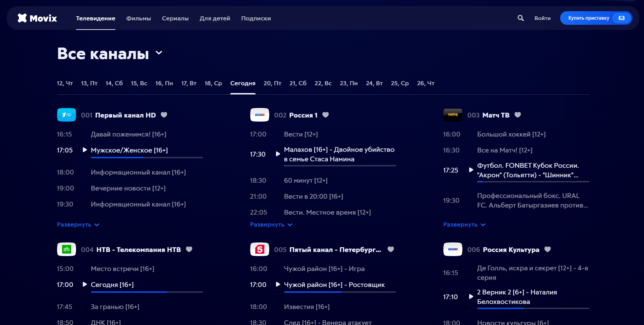Screen dimensions: 644x325
Task: Select the 26, Чт date tab
Action: coord(426,83)
